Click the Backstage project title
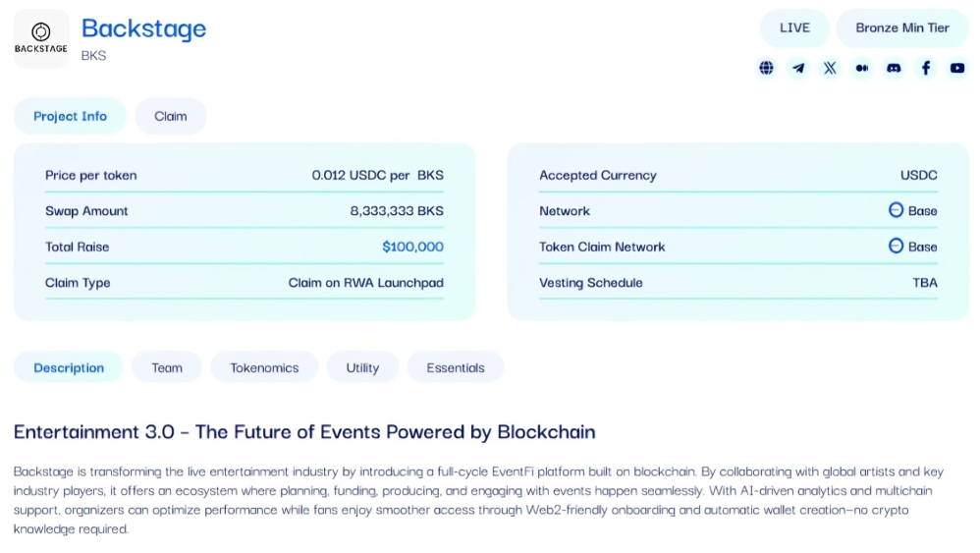 click(143, 28)
